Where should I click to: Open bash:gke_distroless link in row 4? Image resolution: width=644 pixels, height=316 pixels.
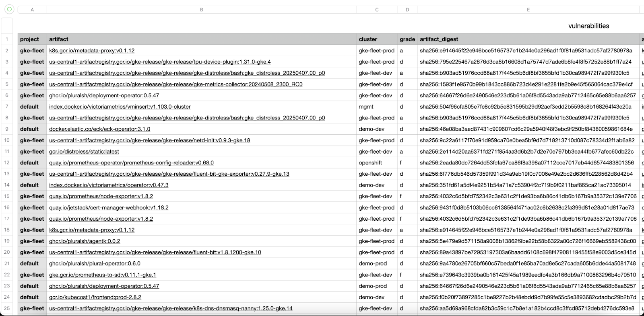(187, 73)
